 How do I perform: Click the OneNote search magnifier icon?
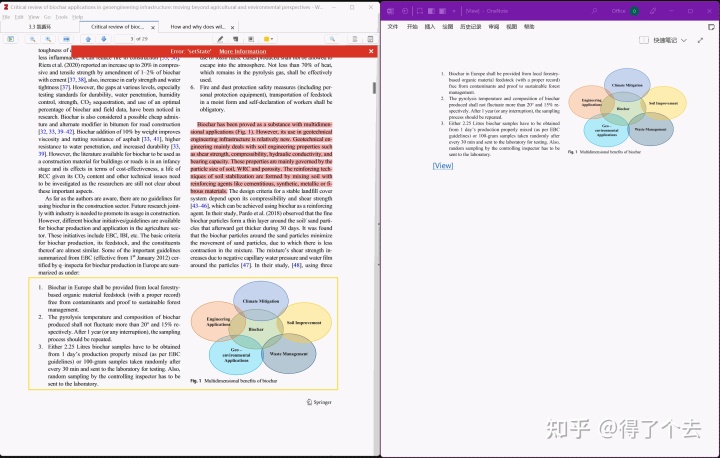[x=594, y=11]
